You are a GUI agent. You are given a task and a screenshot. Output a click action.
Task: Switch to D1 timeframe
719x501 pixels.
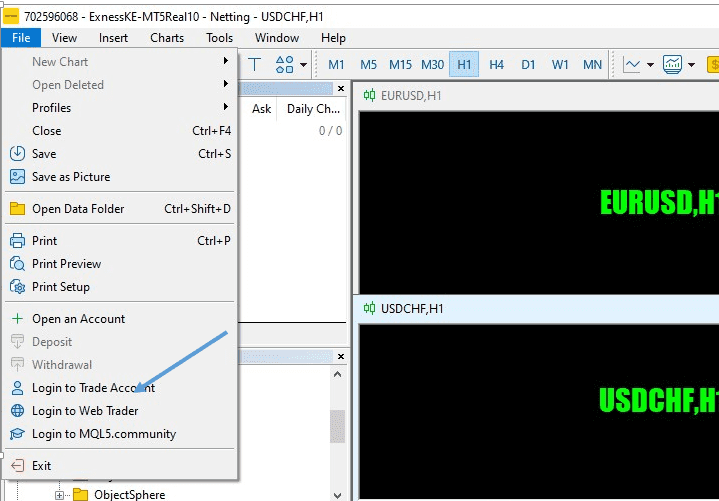point(528,65)
